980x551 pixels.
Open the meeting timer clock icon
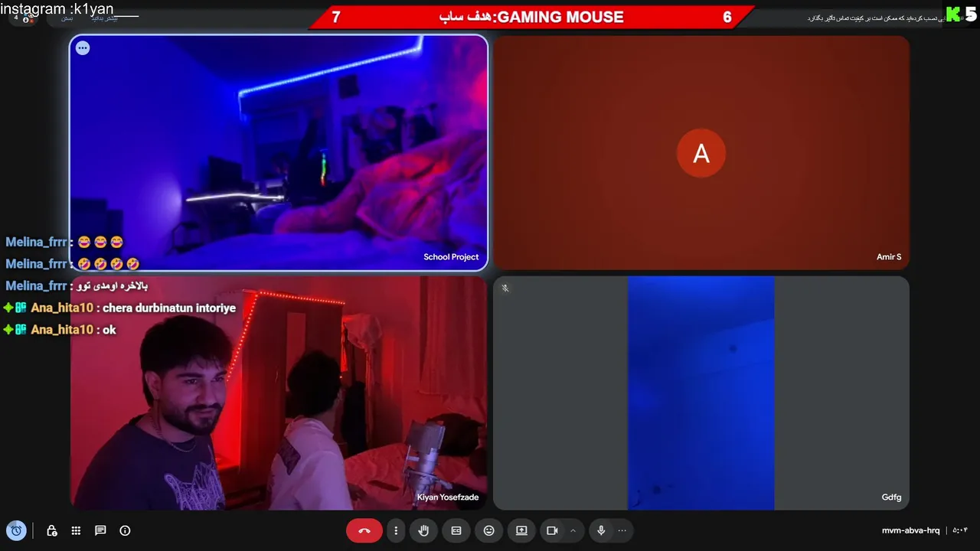click(x=16, y=530)
